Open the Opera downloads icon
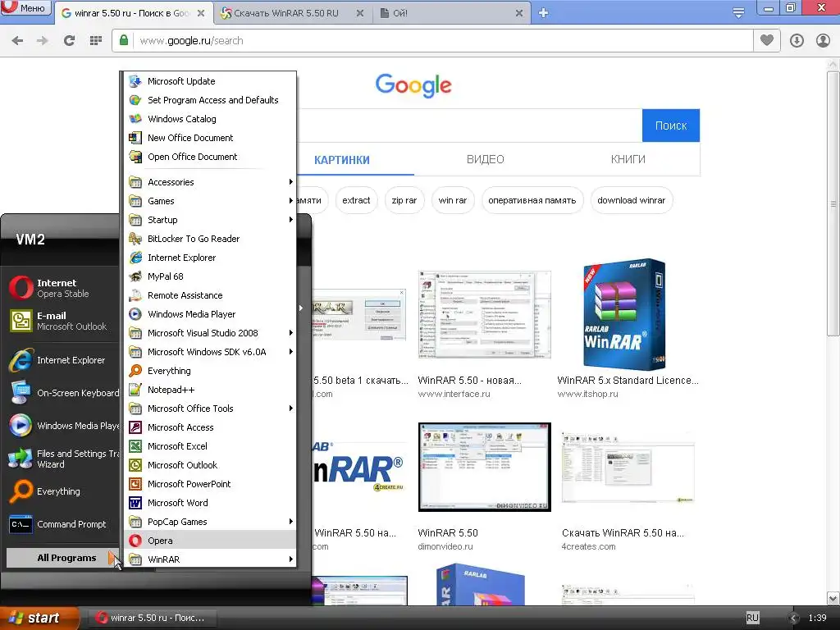This screenshot has height=630, width=840. (x=797, y=40)
